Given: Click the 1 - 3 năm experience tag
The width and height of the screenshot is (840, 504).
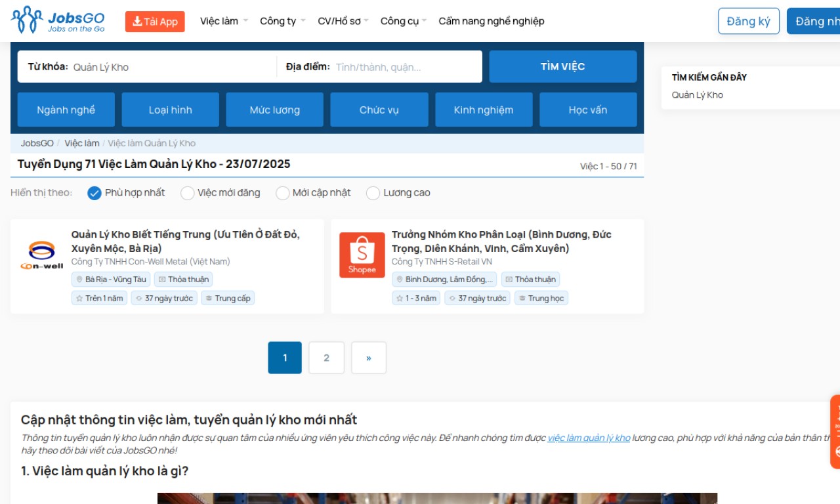Looking at the screenshot, I should coord(416,298).
